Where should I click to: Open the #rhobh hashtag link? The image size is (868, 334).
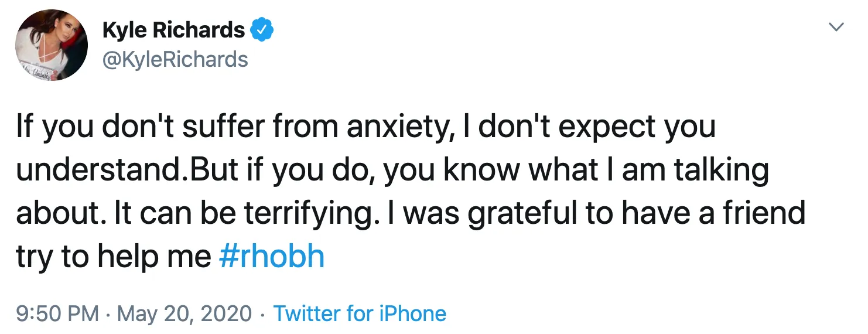tap(271, 256)
